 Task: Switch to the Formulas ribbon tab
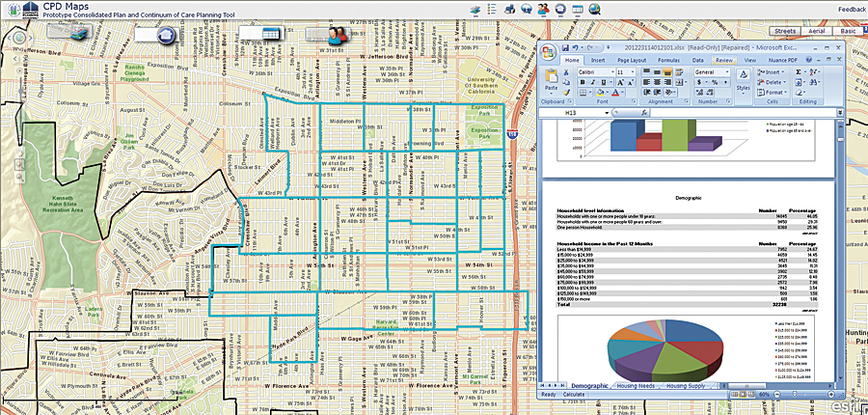669,60
